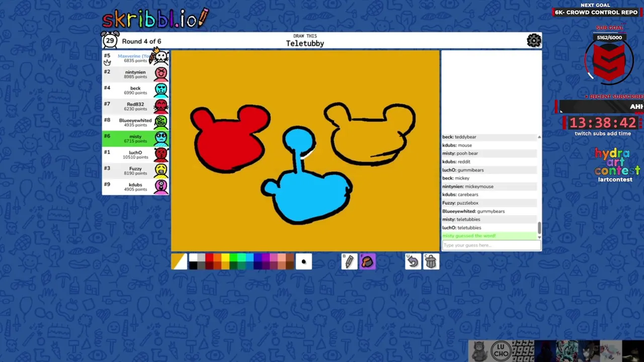Click Maxverine's cat avatar

pyautogui.click(x=160, y=57)
